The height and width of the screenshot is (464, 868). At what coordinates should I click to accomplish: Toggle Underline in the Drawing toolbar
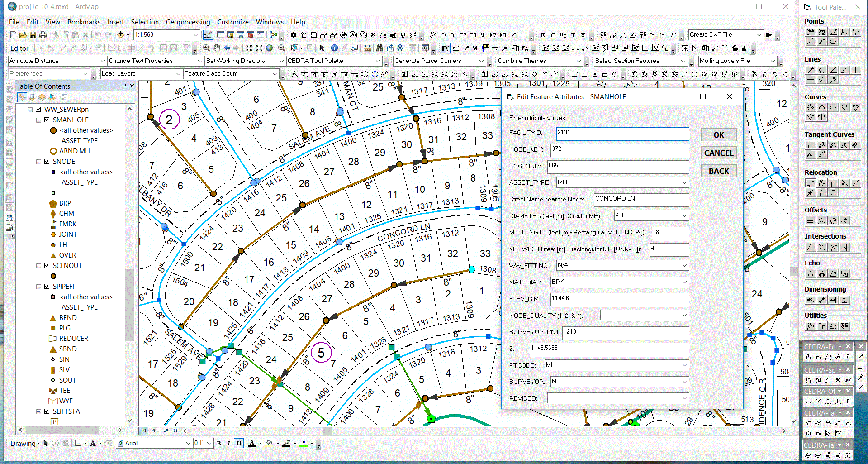pos(239,444)
